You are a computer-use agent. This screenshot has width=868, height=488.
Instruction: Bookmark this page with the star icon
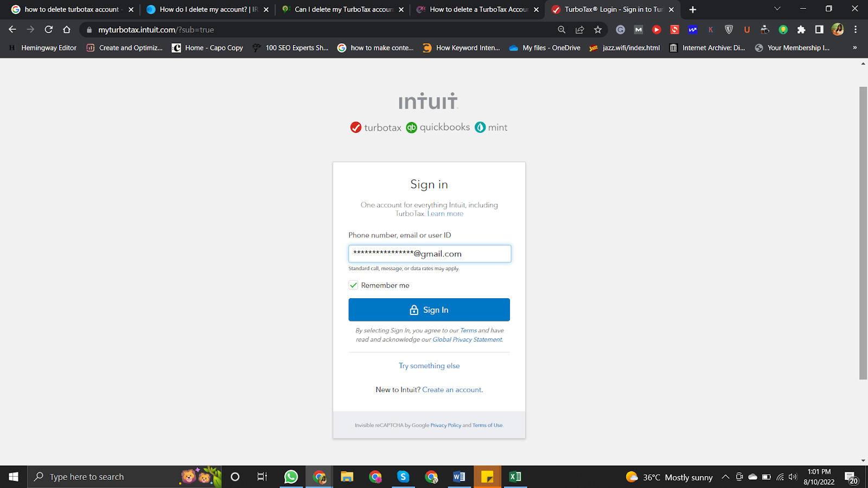pos(598,30)
